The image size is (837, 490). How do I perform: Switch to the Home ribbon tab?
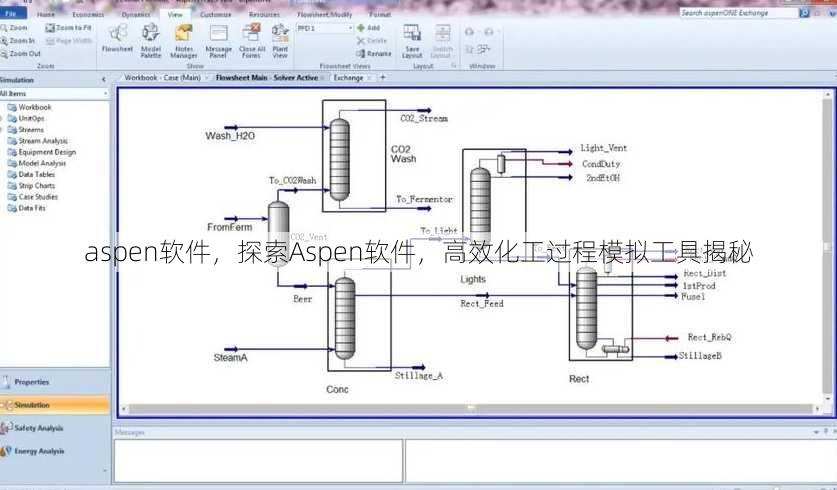(x=46, y=14)
